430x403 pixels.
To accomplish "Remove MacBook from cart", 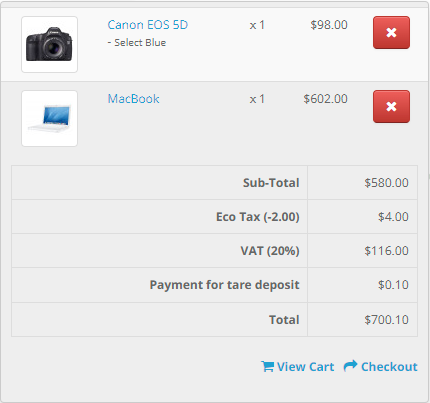I will (x=391, y=107).
